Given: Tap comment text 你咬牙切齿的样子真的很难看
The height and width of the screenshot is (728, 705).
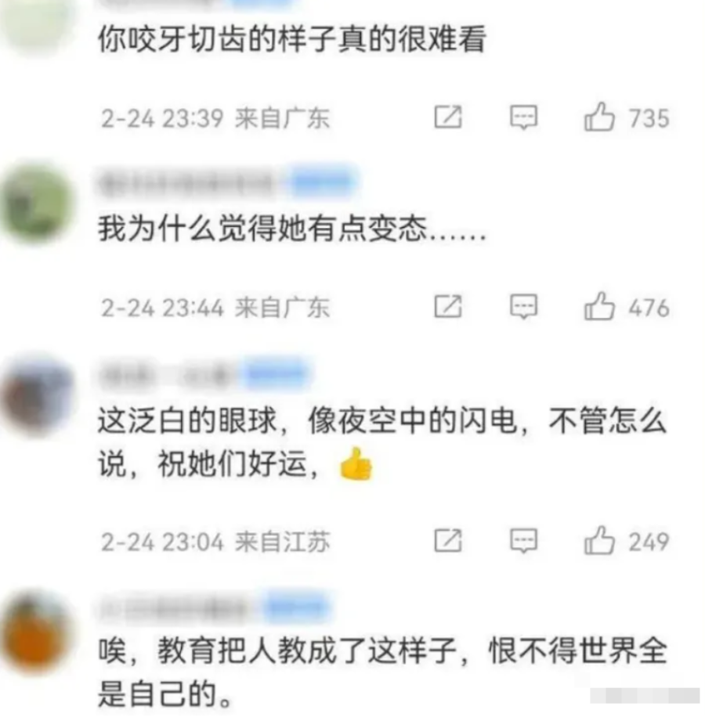Looking at the screenshot, I should [x=292, y=39].
